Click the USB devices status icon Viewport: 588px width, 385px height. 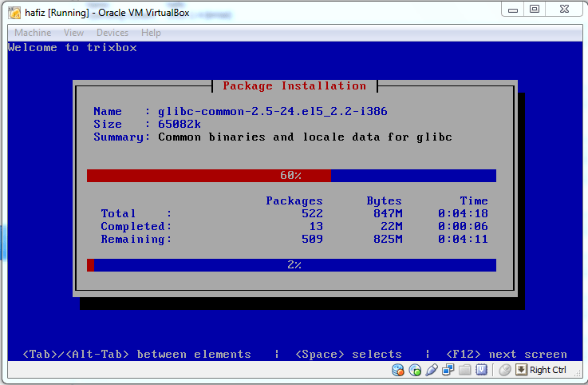[x=432, y=370]
